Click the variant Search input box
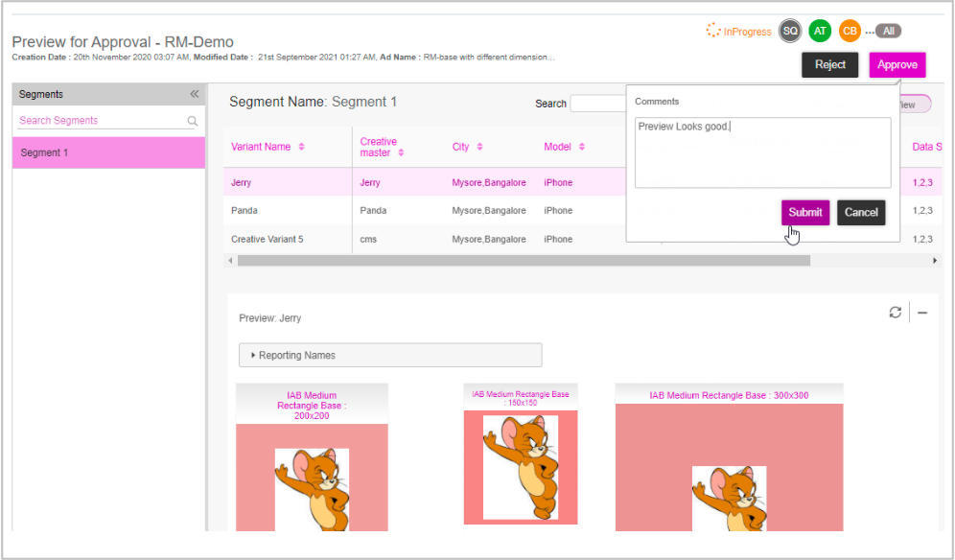955x560 pixels. (x=598, y=104)
